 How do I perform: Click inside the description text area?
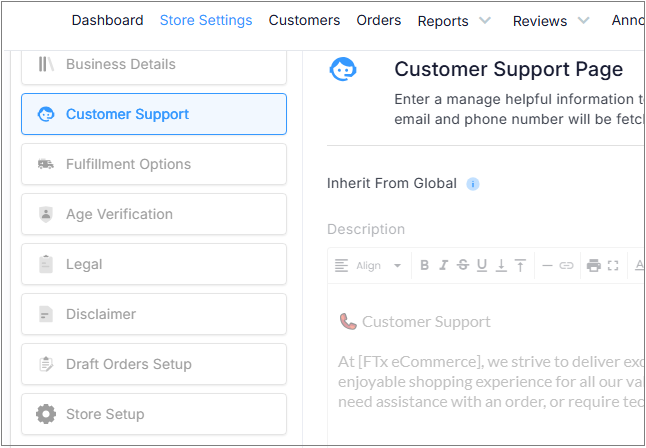486,363
